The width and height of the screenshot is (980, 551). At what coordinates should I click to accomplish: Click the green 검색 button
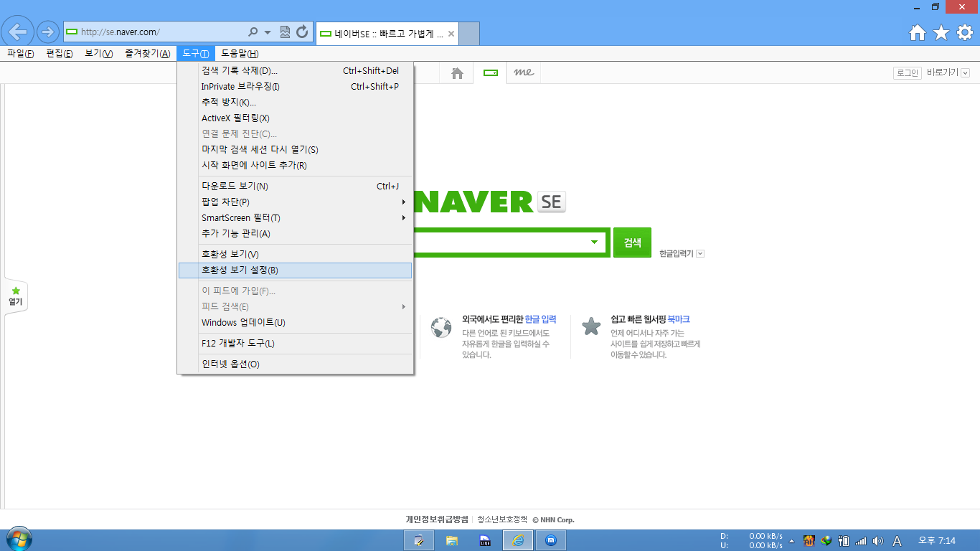632,242
